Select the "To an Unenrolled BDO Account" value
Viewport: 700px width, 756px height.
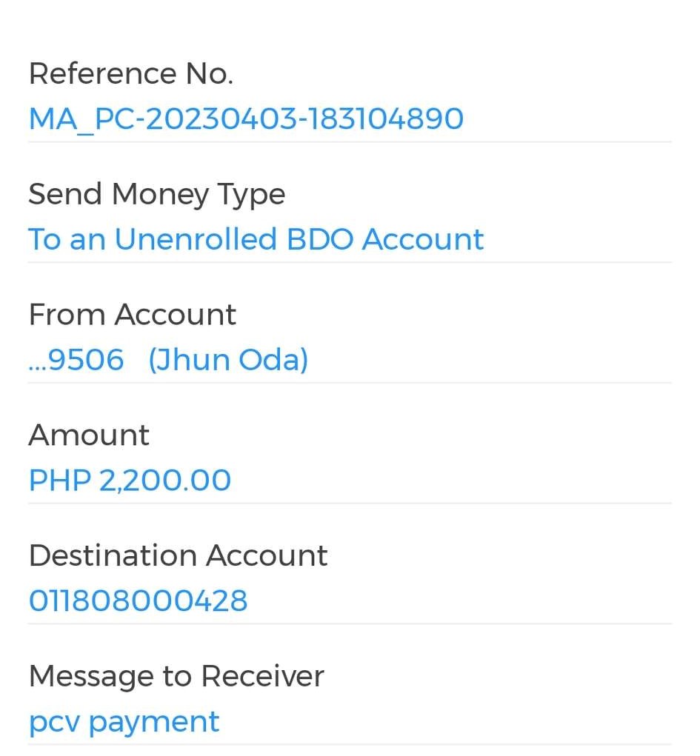click(x=256, y=240)
